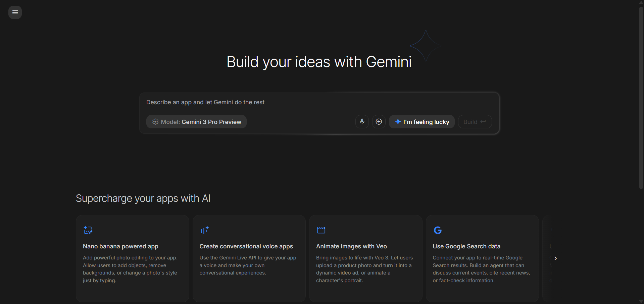Click the film clapper icon on the Veo card

[x=321, y=230]
